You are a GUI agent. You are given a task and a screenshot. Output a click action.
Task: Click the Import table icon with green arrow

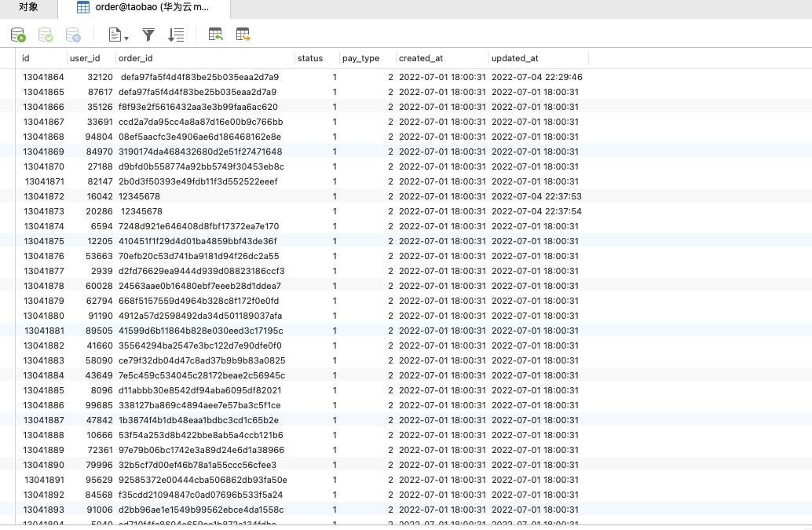[215, 35]
